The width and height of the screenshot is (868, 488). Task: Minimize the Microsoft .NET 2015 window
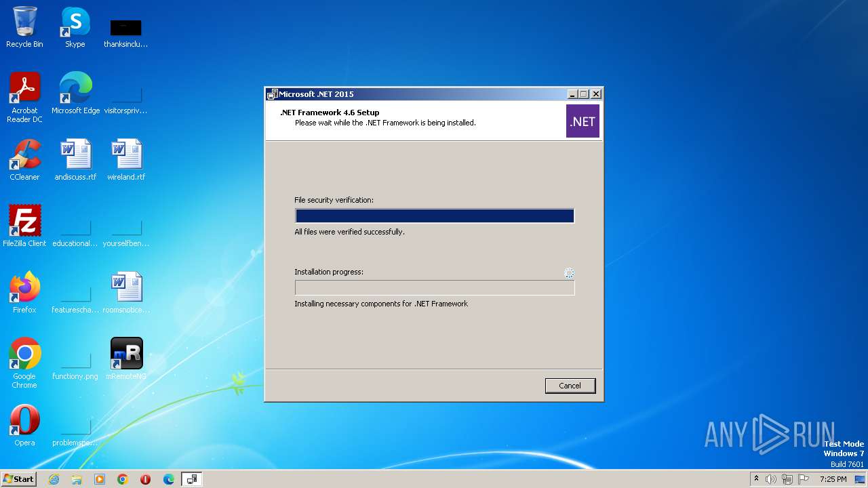pos(572,94)
